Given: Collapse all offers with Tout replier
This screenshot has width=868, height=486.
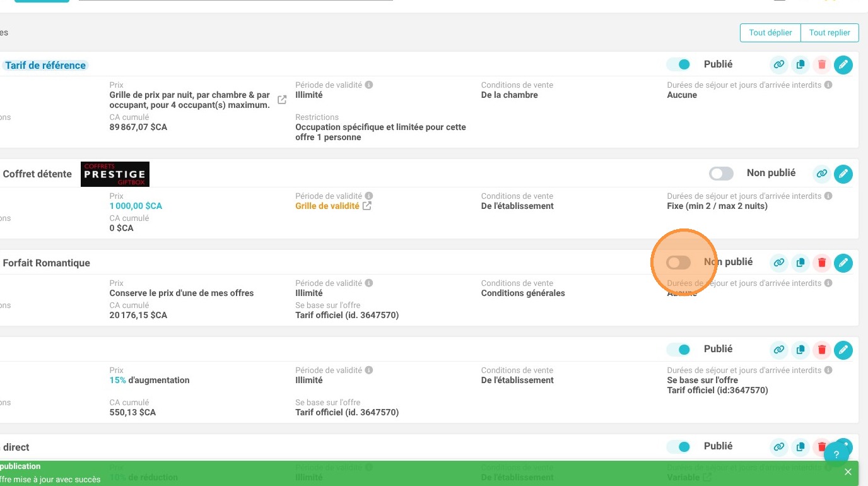Looking at the screenshot, I should coord(830,33).
